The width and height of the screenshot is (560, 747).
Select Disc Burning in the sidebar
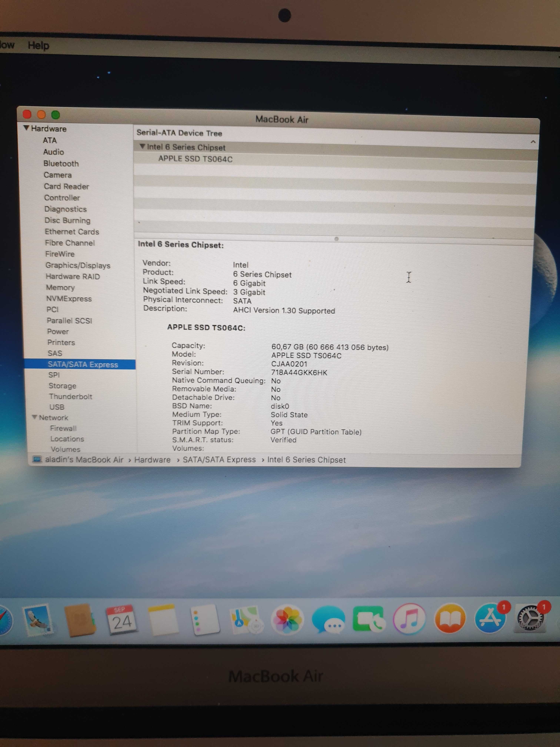point(67,220)
